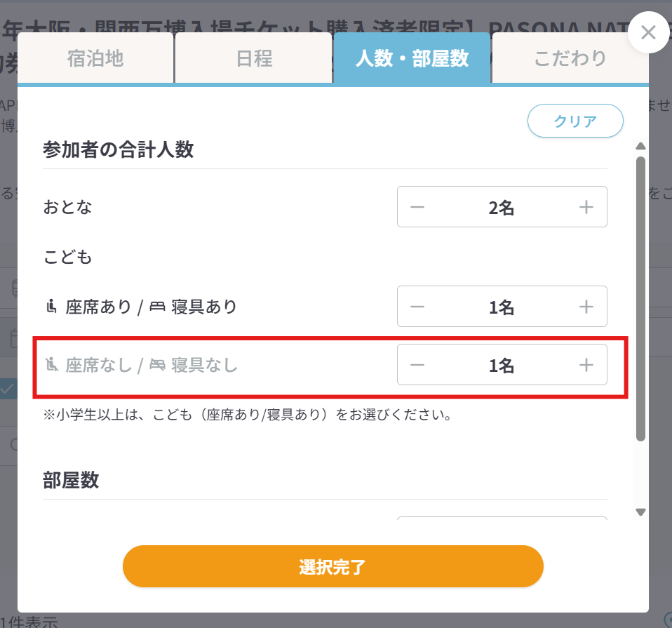The image size is (672, 628).
Task: Select the 人数・部屋数 tab
Action: [x=412, y=58]
